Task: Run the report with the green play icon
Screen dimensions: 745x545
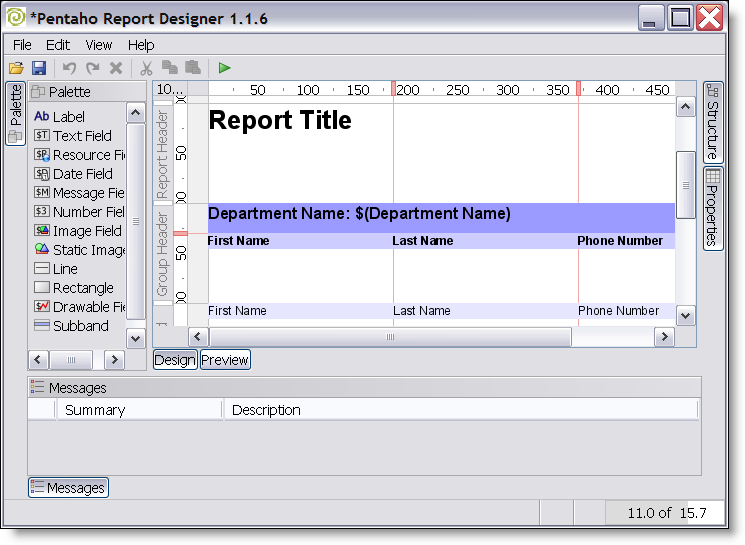Action: pyautogui.click(x=224, y=68)
